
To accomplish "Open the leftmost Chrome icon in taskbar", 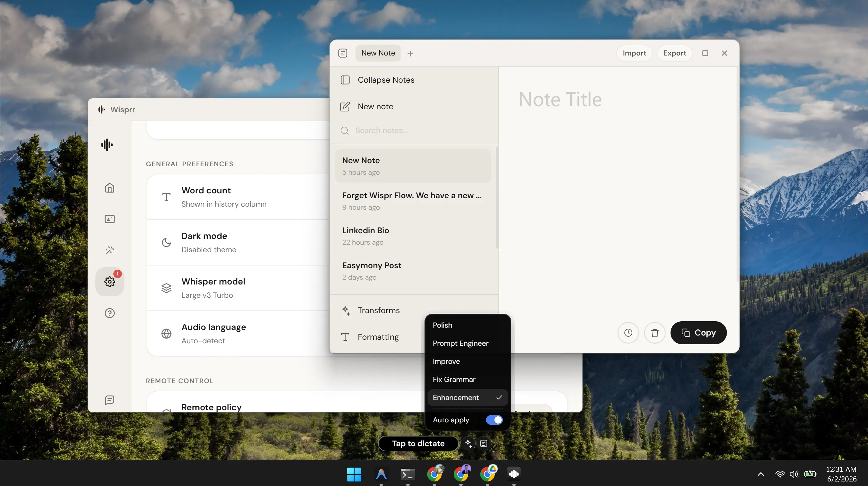I will [434, 474].
